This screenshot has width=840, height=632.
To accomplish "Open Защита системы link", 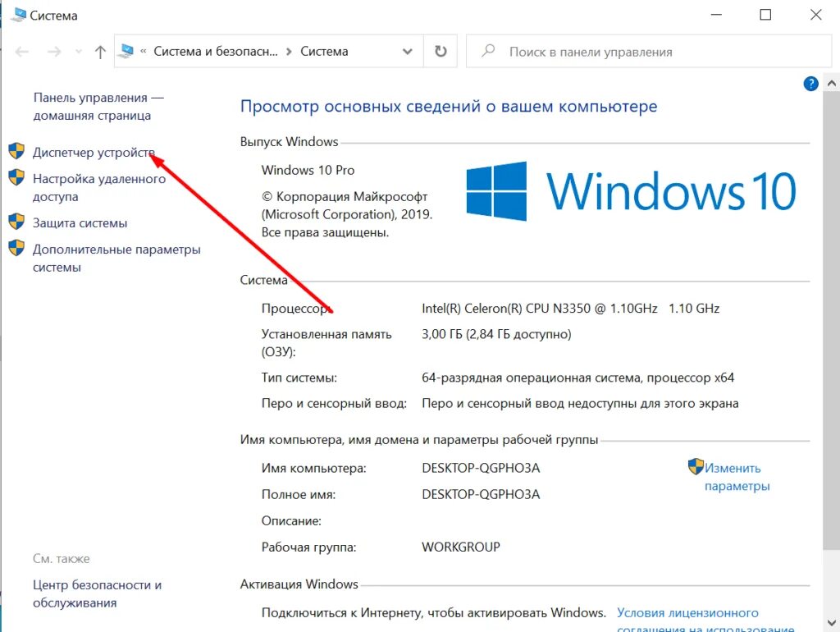I will pyautogui.click(x=80, y=223).
